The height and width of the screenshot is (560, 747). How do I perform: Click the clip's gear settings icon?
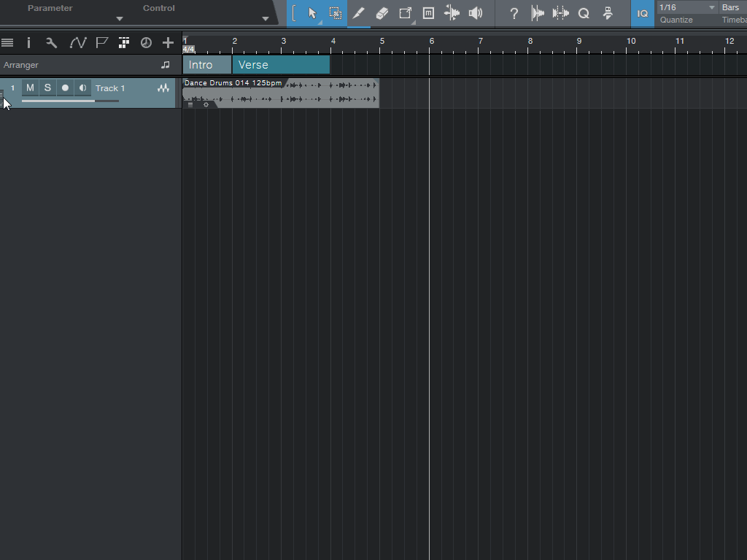click(206, 105)
